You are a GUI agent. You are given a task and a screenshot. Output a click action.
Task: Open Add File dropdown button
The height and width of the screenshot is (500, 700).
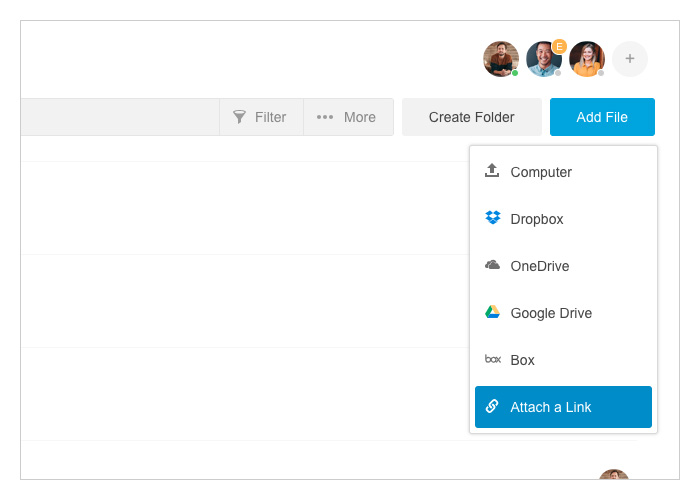(602, 117)
